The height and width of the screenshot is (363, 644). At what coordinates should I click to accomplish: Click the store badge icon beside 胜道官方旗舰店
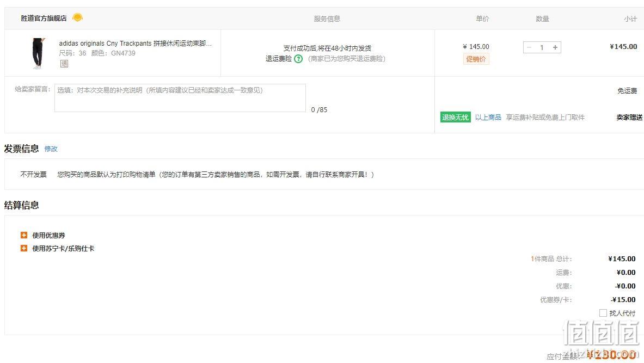[x=77, y=17]
